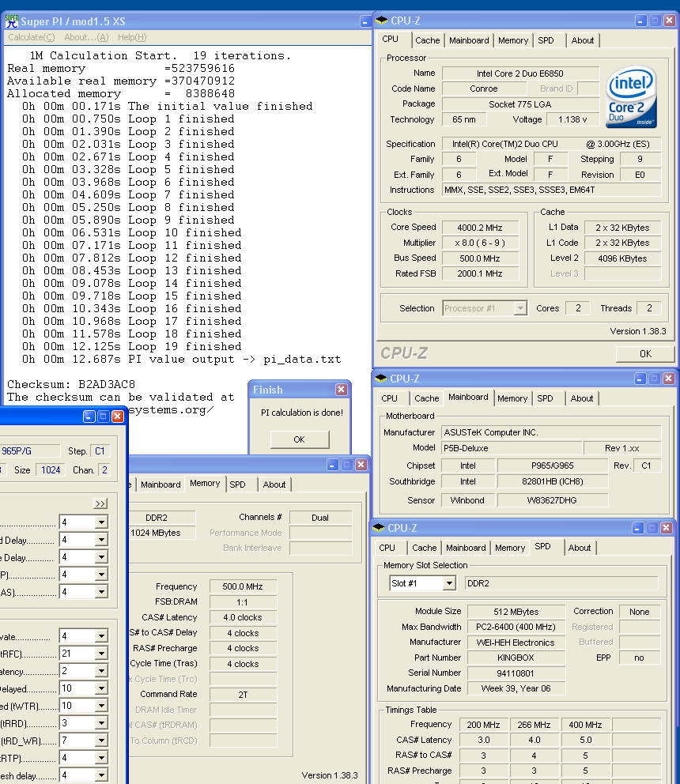Viewport: 680px width, 784px height.
Task: Click OK in the Finish dialog
Action: [299, 439]
